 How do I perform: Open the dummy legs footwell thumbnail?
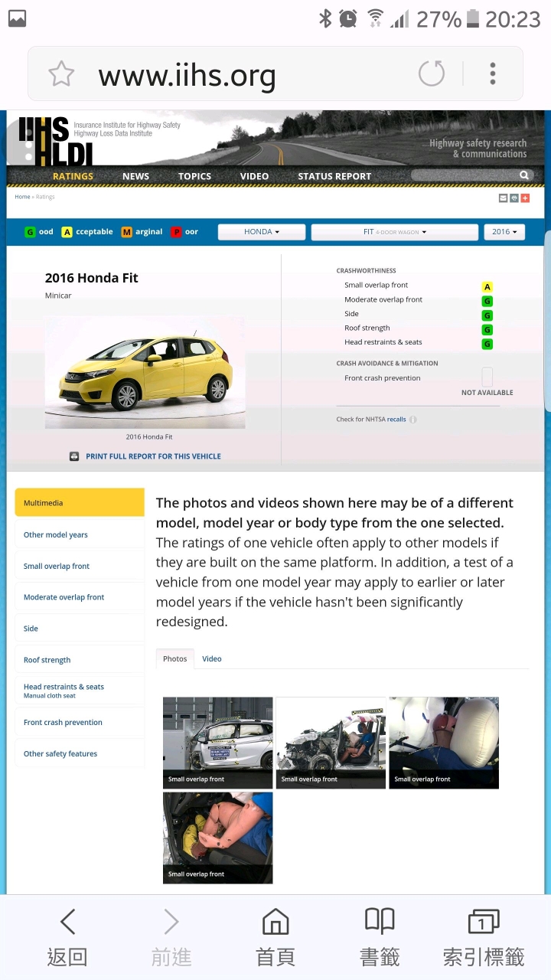point(217,838)
